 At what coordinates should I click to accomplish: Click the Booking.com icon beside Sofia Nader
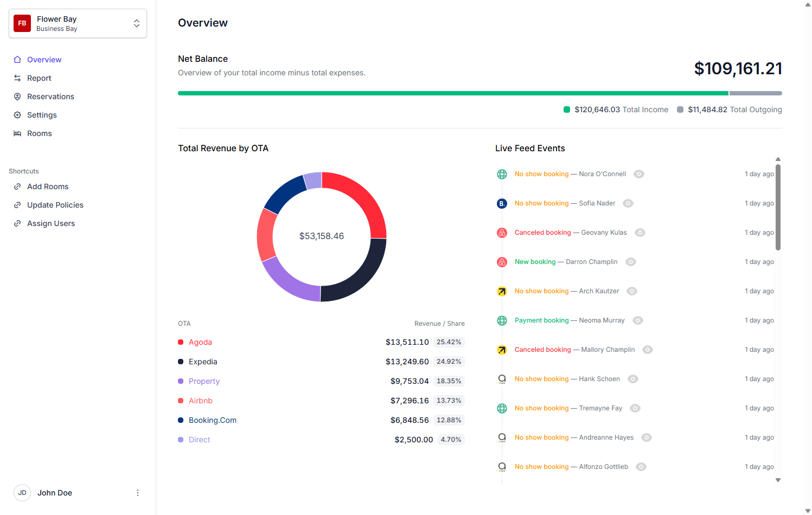pyautogui.click(x=502, y=203)
